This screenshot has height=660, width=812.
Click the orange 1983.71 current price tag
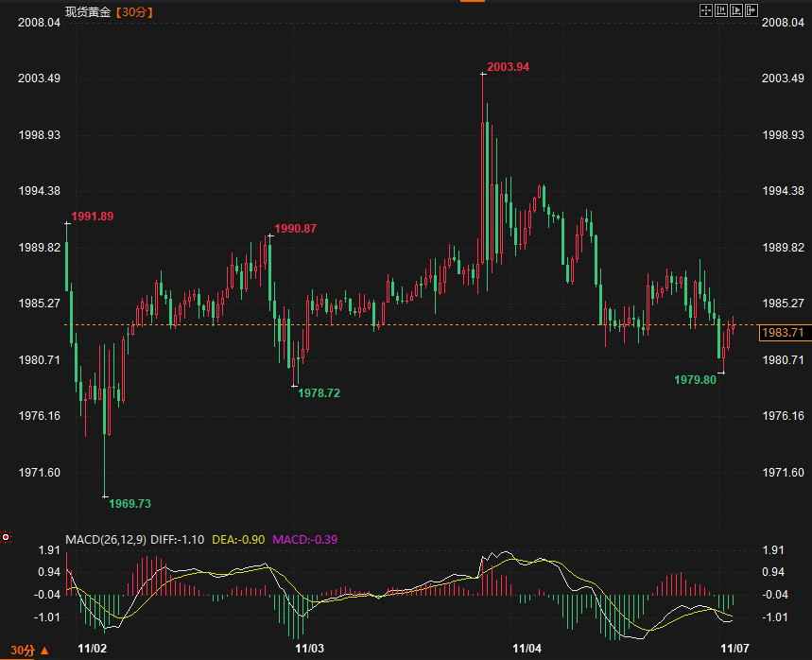pos(782,333)
